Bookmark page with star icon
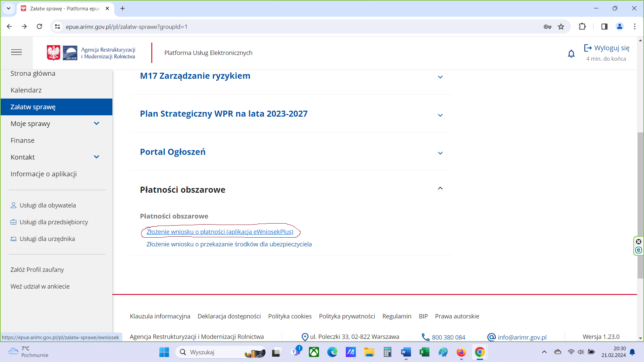This screenshot has width=644, height=362. pos(561,26)
